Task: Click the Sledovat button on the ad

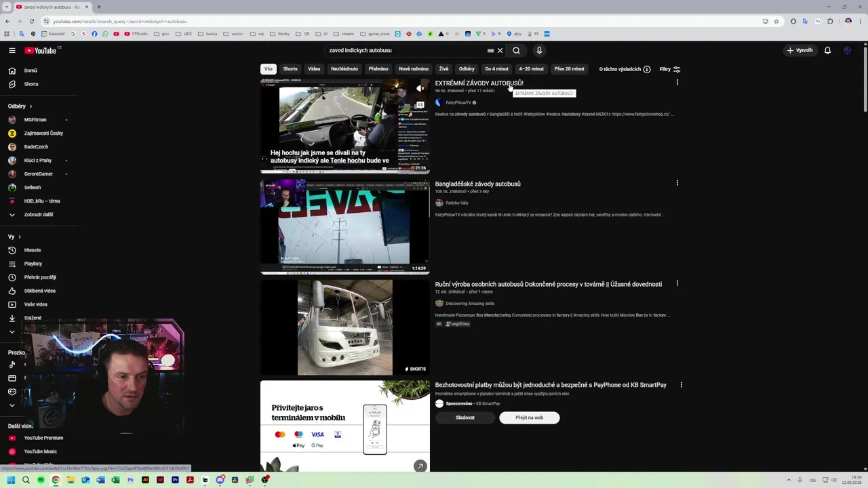Action: pyautogui.click(x=465, y=418)
